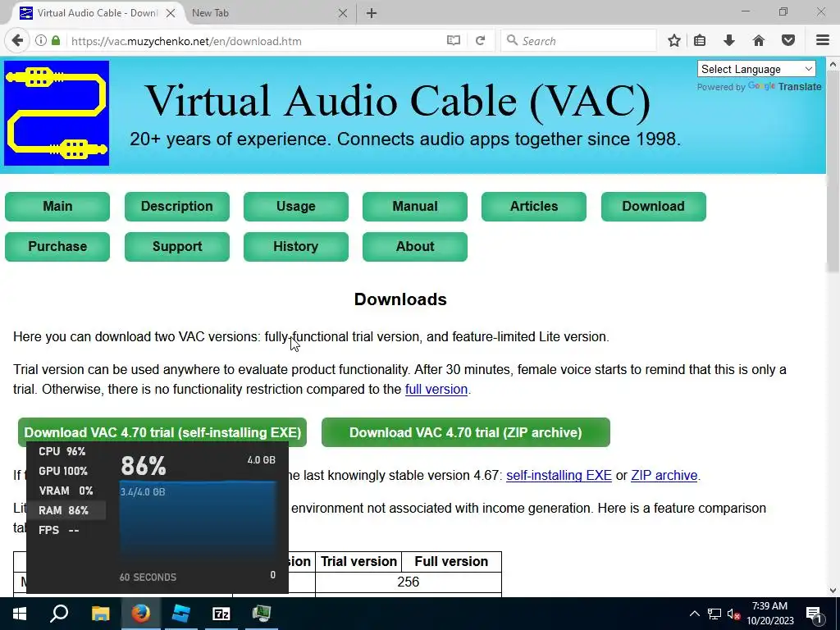Close the Virtual Audio Cable tab
840x630 pixels.
point(171,13)
